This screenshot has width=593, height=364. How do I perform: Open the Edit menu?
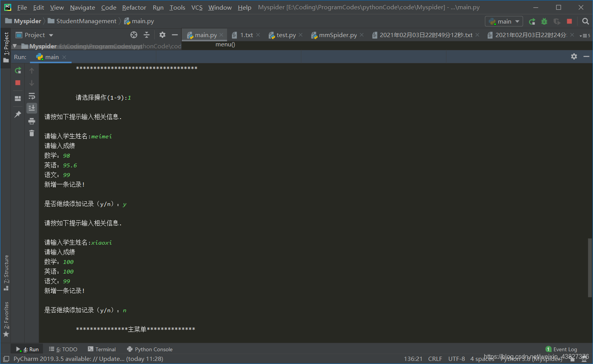pos(38,7)
